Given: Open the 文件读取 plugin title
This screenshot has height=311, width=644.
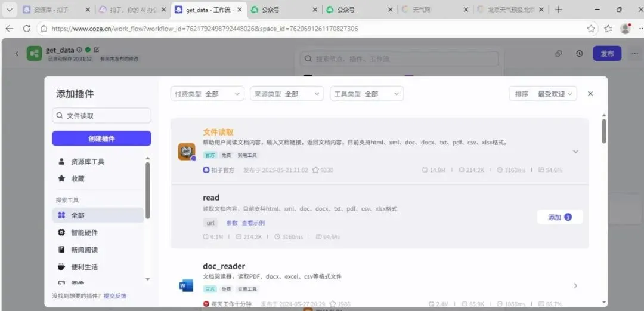Looking at the screenshot, I should point(218,132).
